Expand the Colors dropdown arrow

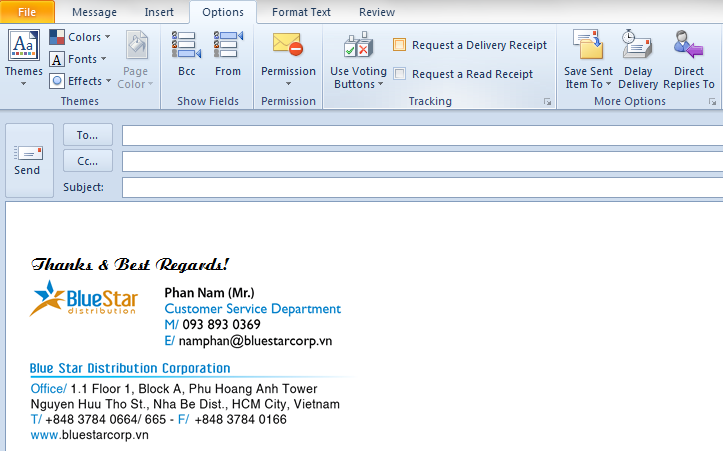coord(107,36)
